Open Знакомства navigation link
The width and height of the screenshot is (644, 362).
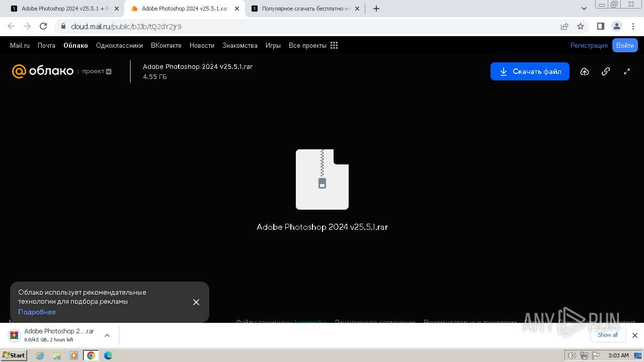coord(240,45)
